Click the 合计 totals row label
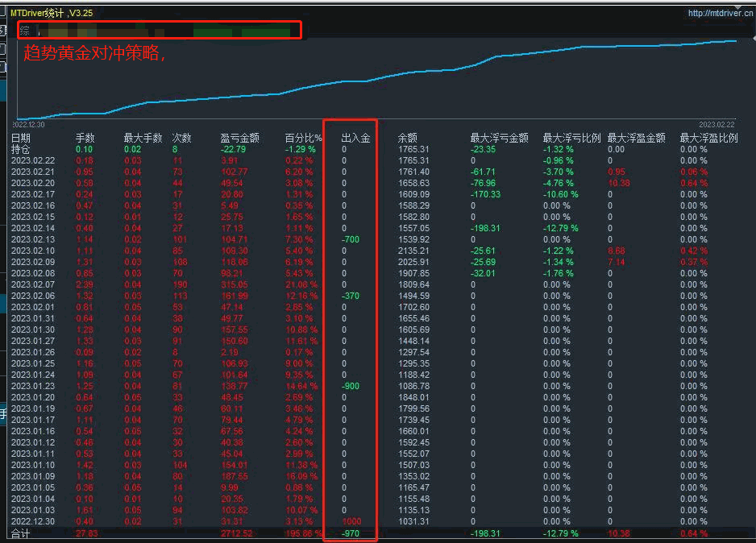 (x=20, y=533)
